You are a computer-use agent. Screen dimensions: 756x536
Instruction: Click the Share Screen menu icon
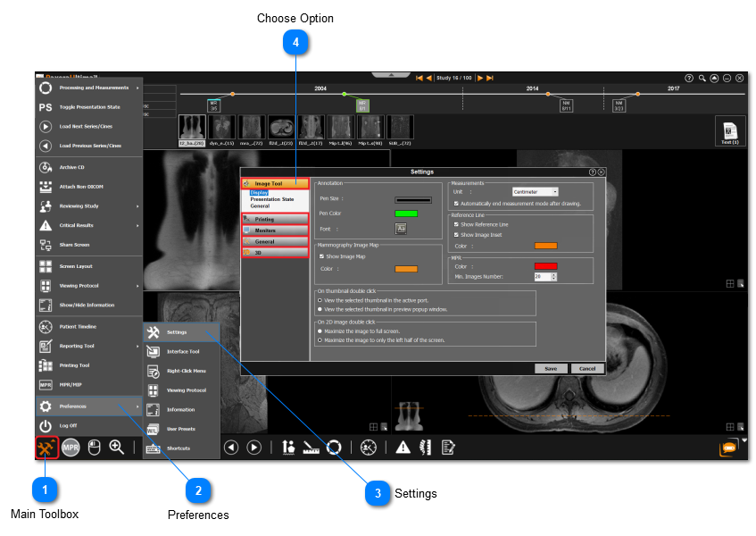46,245
